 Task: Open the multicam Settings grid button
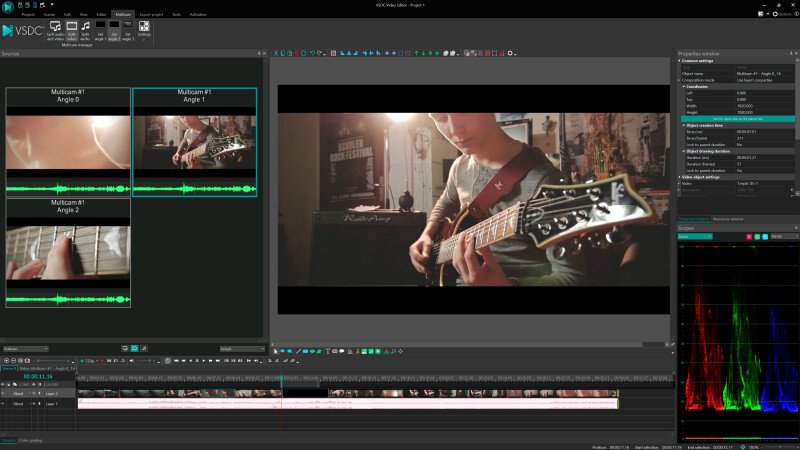click(144, 30)
